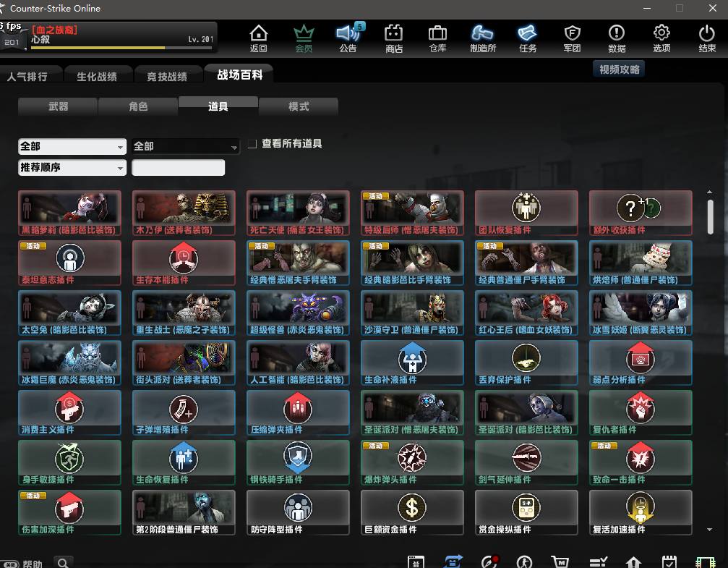Click the gift window icon in bottom bar
Viewport: 728px width, 568px height.
coord(416,562)
